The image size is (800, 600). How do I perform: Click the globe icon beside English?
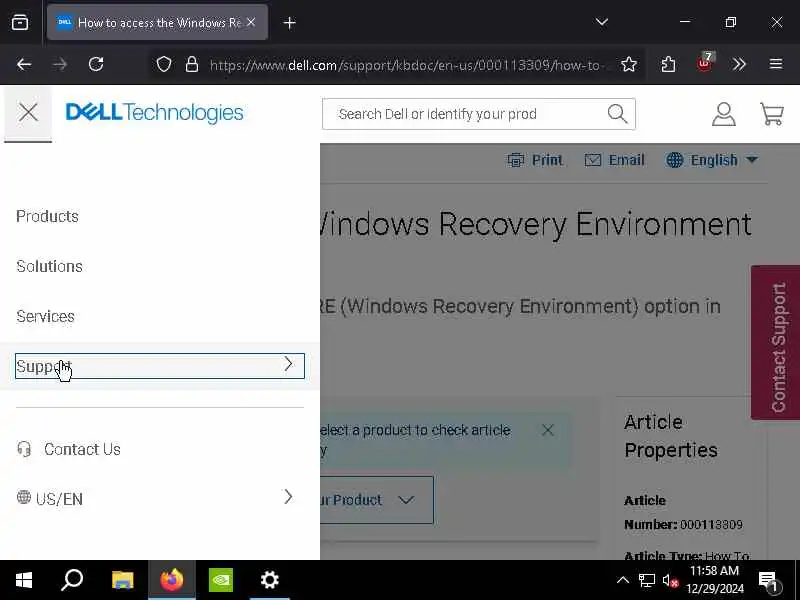click(674, 160)
